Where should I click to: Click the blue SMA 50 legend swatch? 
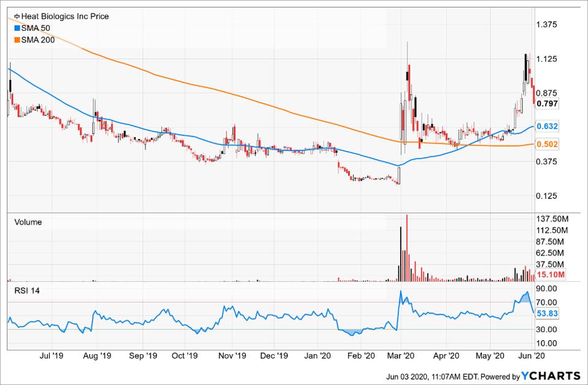click(17, 28)
